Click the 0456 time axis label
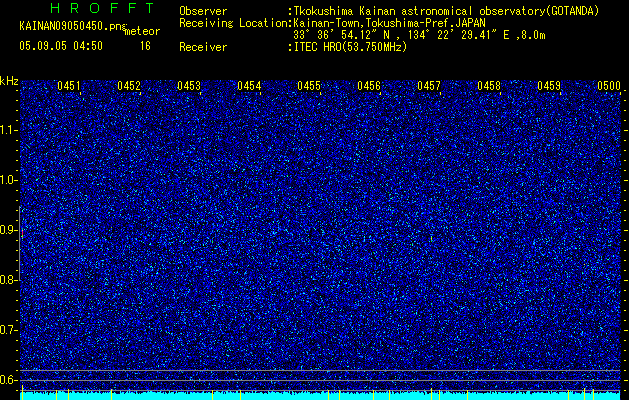 369,86
